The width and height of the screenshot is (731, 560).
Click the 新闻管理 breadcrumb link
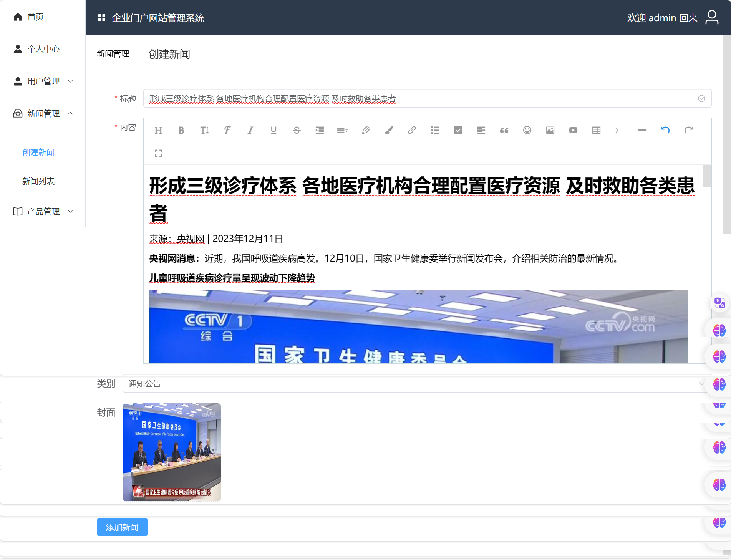coord(113,54)
